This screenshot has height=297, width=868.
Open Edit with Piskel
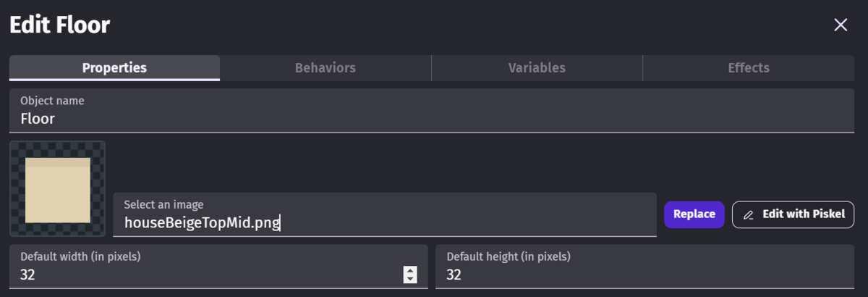tap(793, 214)
